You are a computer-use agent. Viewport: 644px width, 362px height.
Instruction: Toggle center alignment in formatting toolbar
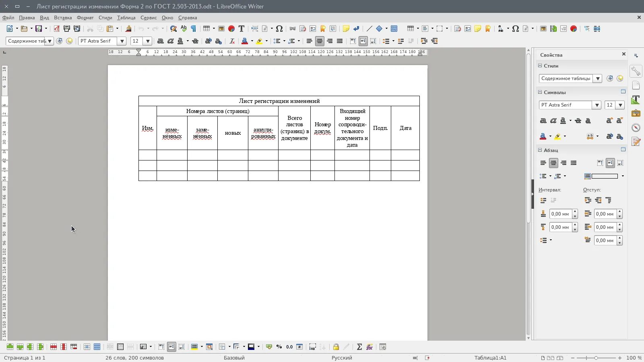click(320, 41)
